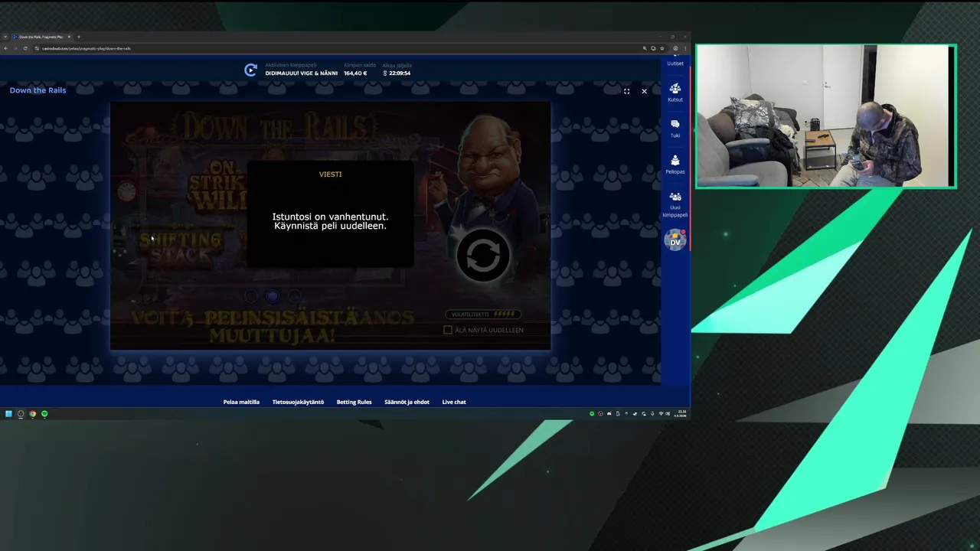Open the Spotify taskbar icon
Viewport: 980px width, 551px height.
click(x=44, y=414)
